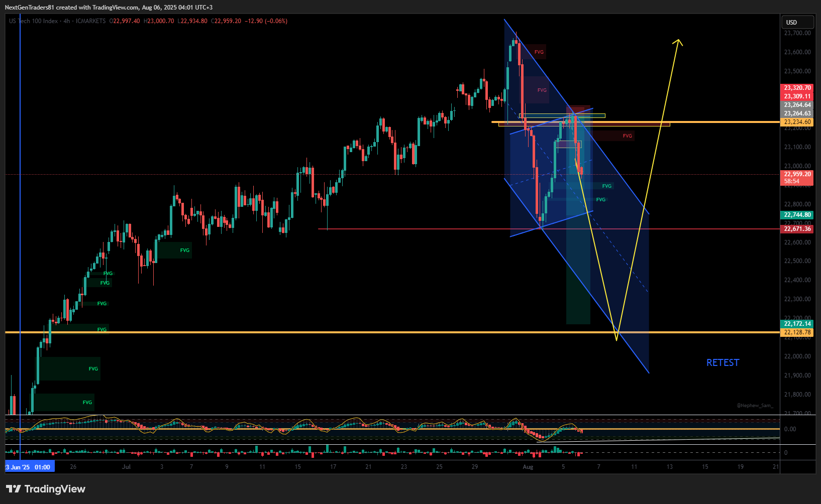Viewport: 821px width, 504px height.
Task: Click the 22,300.00 level on the price scale
Action: tap(797, 299)
